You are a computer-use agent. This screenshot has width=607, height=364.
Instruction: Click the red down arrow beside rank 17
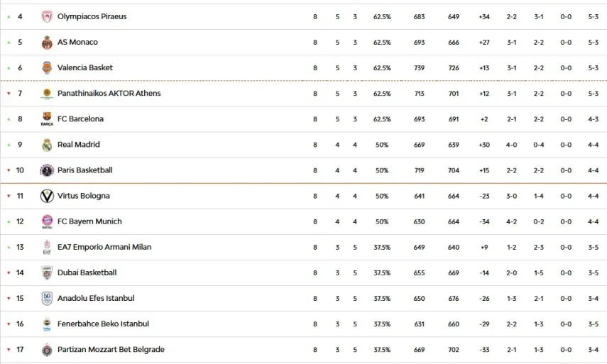pos(9,350)
